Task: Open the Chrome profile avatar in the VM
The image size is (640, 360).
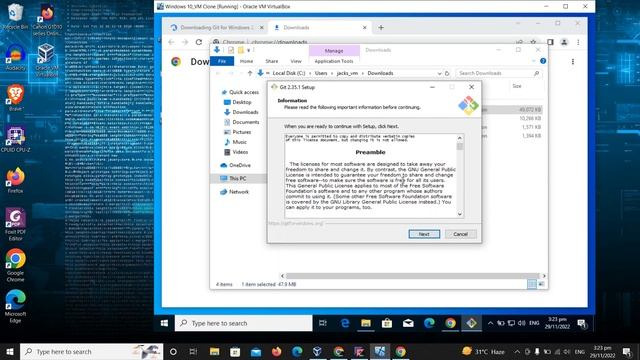Action: pyautogui.click(x=564, y=42)
